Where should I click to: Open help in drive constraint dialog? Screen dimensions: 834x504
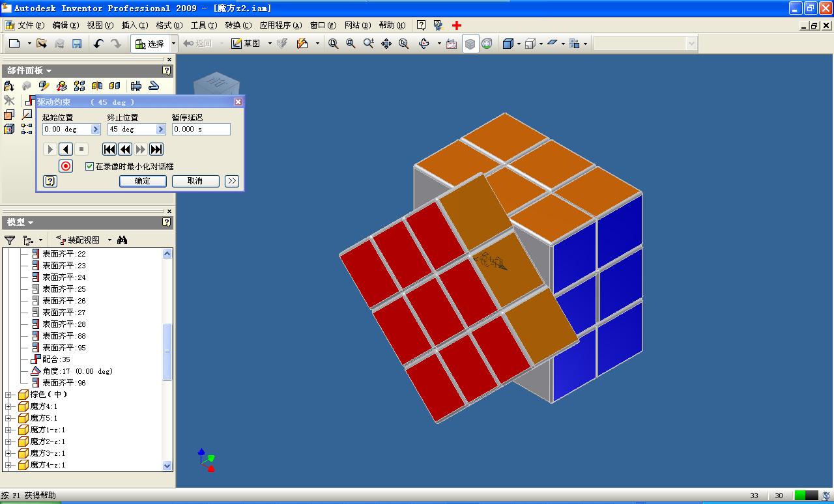[x=50, y=181]
